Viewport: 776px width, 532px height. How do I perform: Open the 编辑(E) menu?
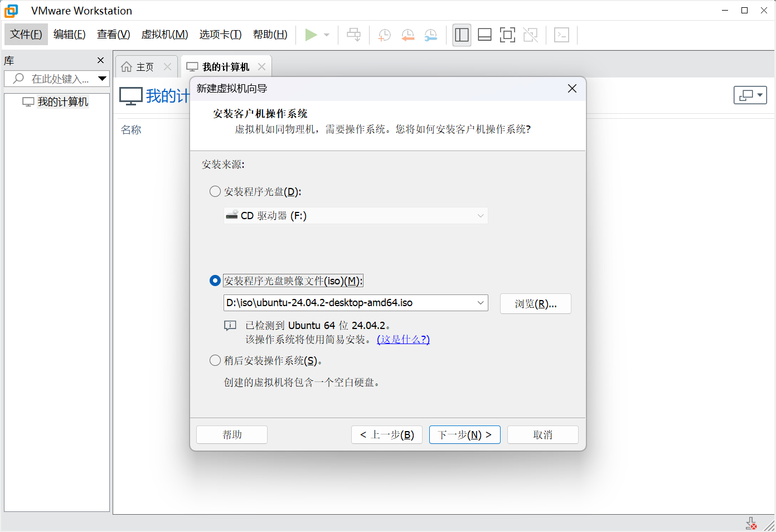tap(70, 35)
